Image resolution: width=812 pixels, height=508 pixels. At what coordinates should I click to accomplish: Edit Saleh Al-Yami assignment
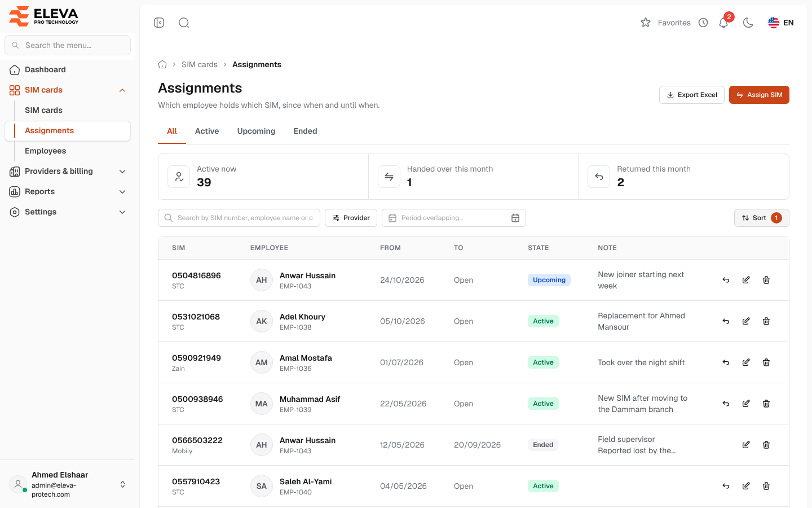[x=746, y=486]
